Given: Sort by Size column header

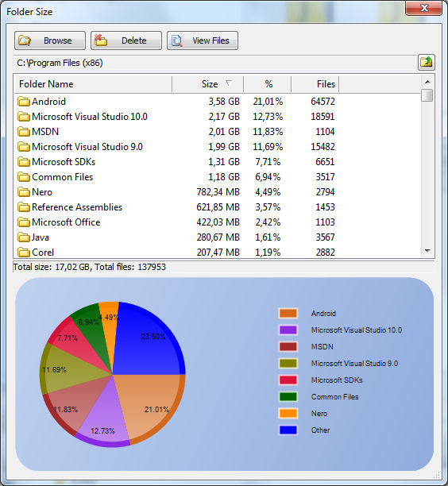Looking at the screenshot, I should tap(208, 84).
